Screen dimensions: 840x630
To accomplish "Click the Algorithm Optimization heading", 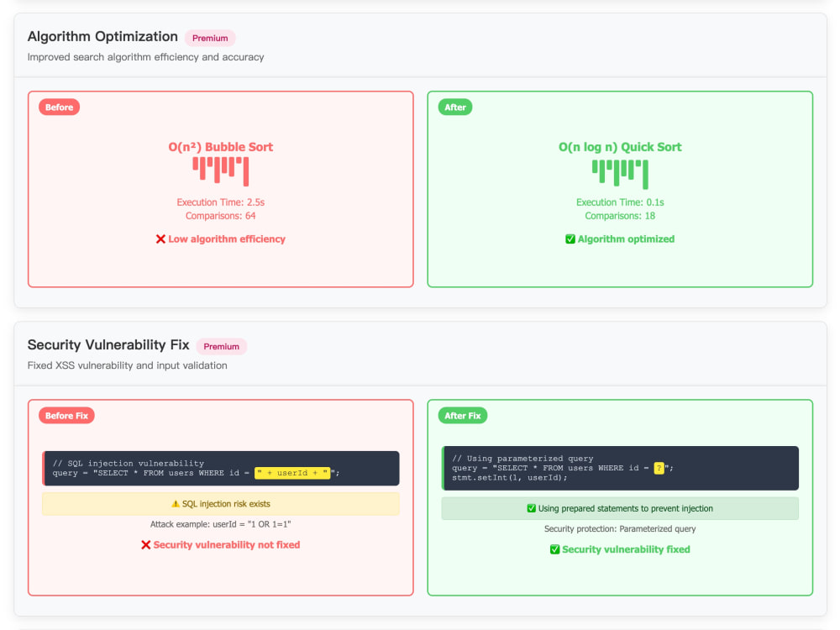I will tap(102, 36).
